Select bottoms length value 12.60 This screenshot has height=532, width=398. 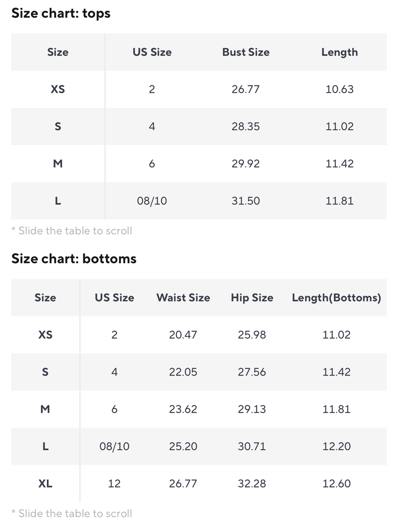coord(336,484)
